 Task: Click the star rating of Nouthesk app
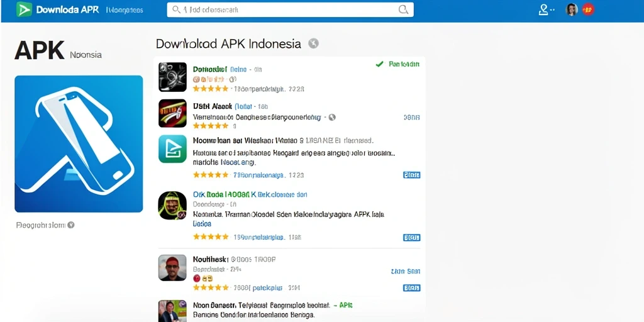[210, 287]
